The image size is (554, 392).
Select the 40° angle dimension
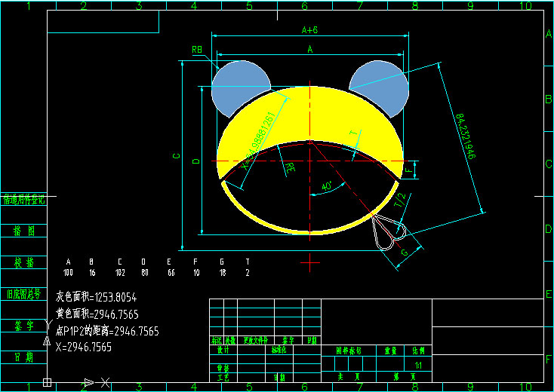click(326, 185)
